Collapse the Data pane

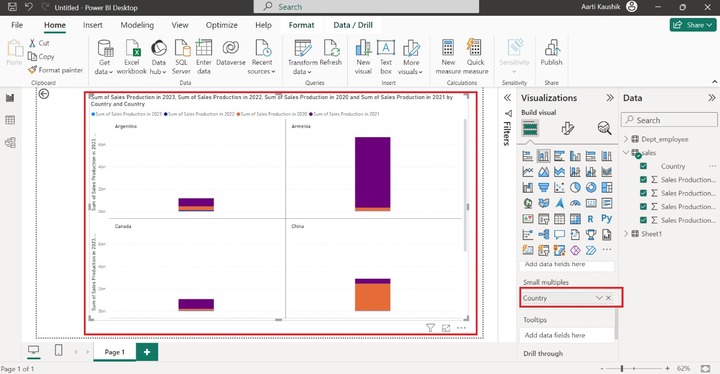click(x=711, y=98)
